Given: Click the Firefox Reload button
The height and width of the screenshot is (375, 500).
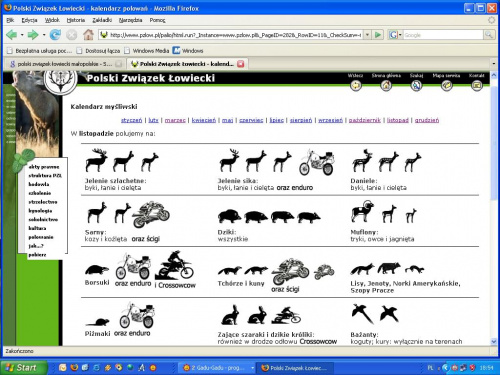Looking at the screenshot, I should [55, 34].
